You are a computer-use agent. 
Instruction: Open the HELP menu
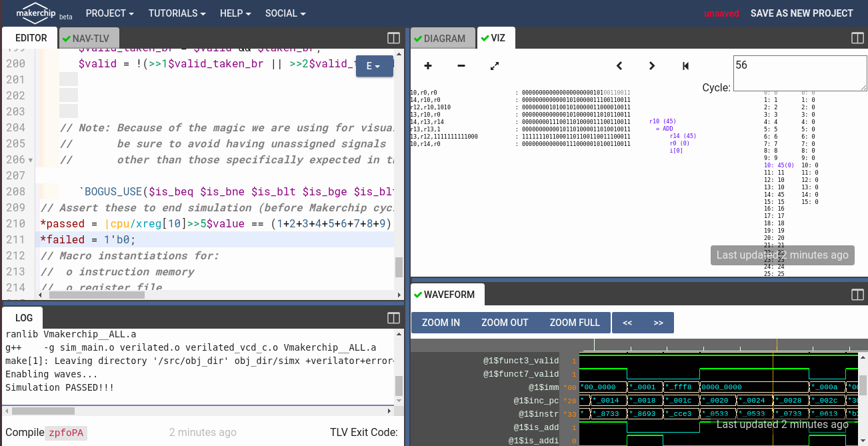tap(235, 13)
